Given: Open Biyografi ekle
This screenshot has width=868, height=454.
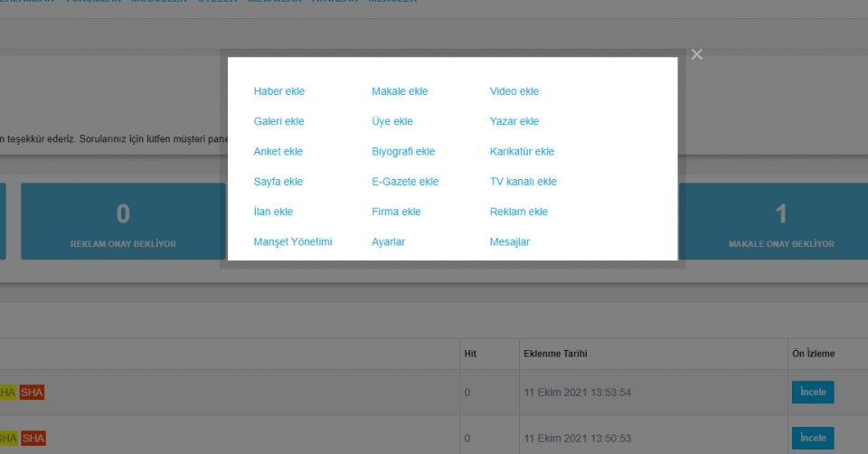Looking at the screenshot, I should pyautogui.click(x=403, y=152).
